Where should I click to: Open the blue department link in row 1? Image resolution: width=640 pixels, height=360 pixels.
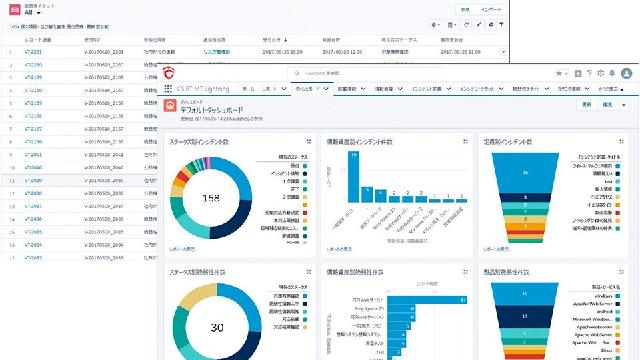pos(216,52)
